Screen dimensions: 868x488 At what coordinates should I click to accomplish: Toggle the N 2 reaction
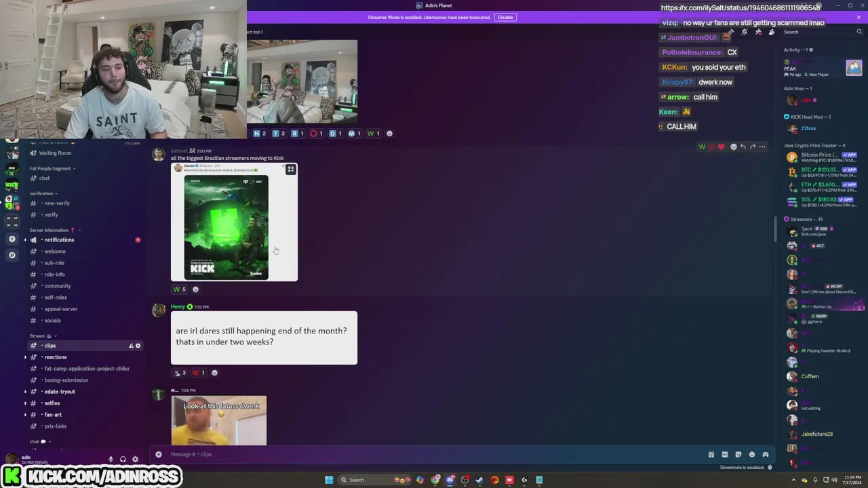click(x=260, y=134)
